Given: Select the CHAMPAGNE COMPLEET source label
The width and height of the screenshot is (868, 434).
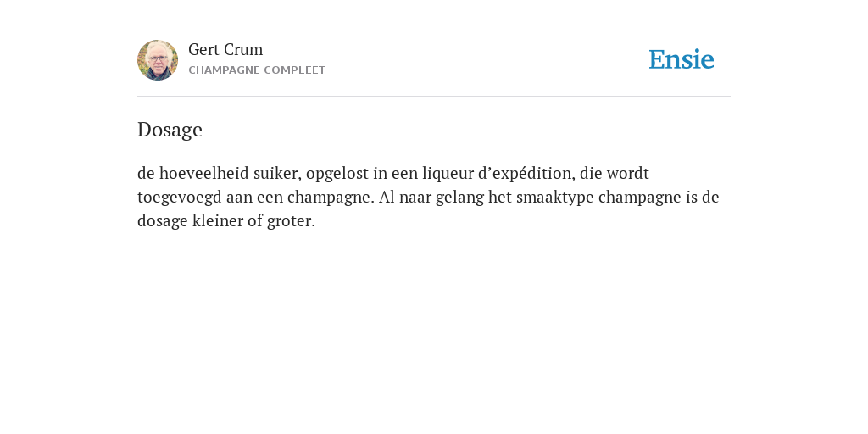Looking at the screenshot, I should coord(257,70).
